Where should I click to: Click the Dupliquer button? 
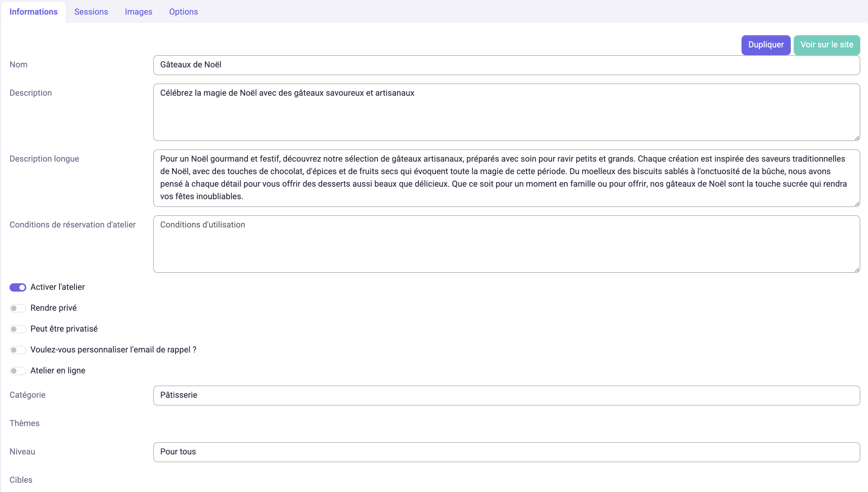click(x=766, y=45)
